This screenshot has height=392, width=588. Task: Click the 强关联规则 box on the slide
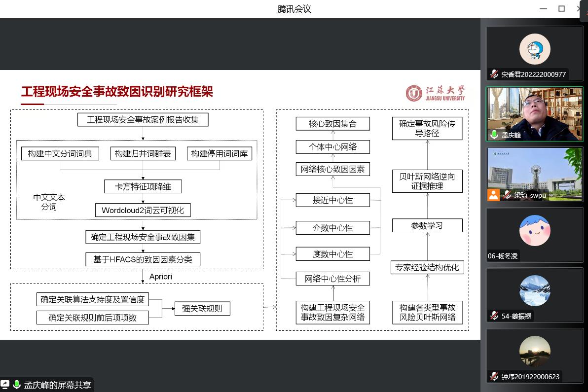click(x=202, y=309)
